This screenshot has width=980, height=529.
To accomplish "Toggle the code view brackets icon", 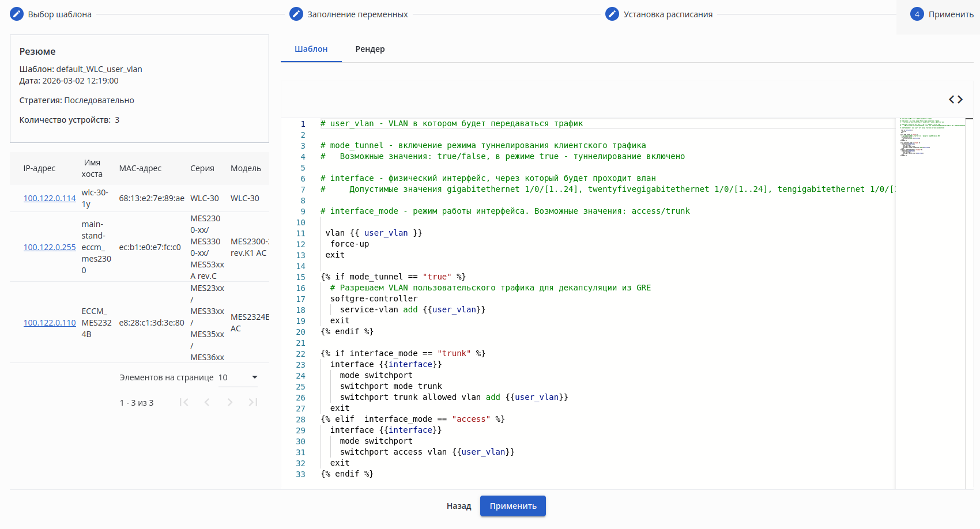I will (x=955, y=100).
